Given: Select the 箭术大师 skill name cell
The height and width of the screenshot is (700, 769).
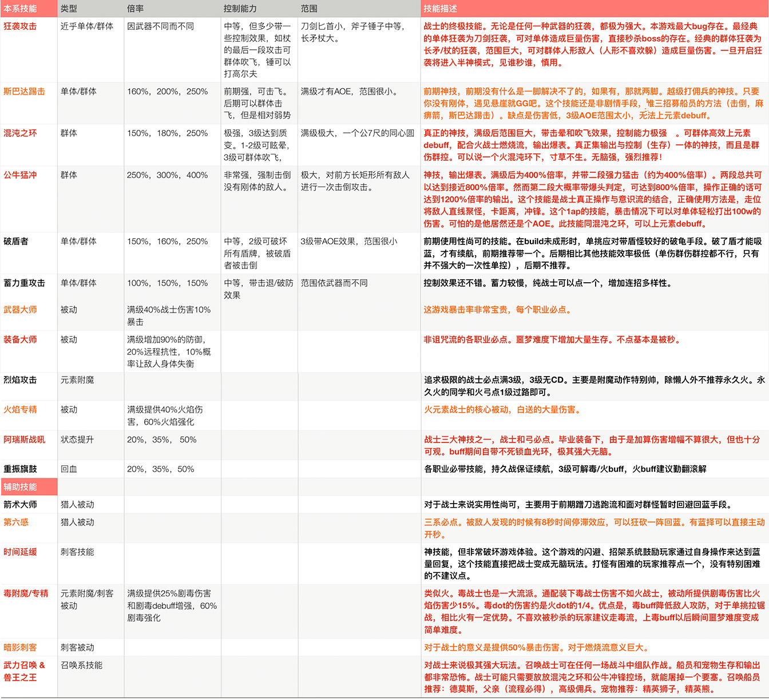Looking at the screenshot, I should coord(29,504).
